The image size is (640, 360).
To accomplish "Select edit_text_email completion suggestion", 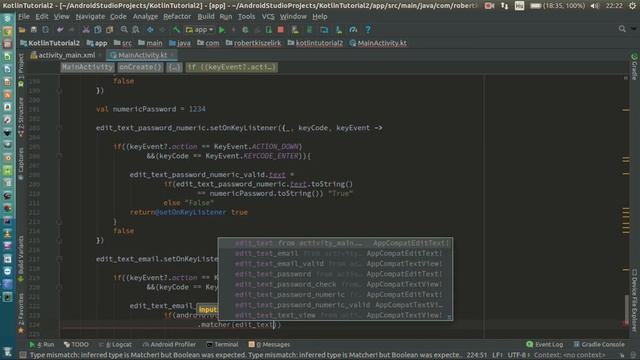I will pos(336,253).
